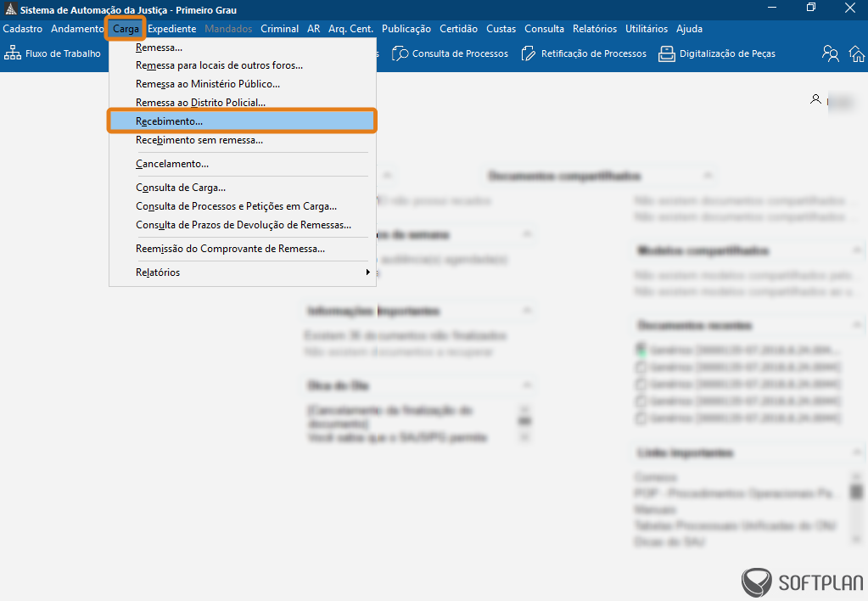
Task: Click Consulta de Processos toolbar button
Action: [450, 53]
